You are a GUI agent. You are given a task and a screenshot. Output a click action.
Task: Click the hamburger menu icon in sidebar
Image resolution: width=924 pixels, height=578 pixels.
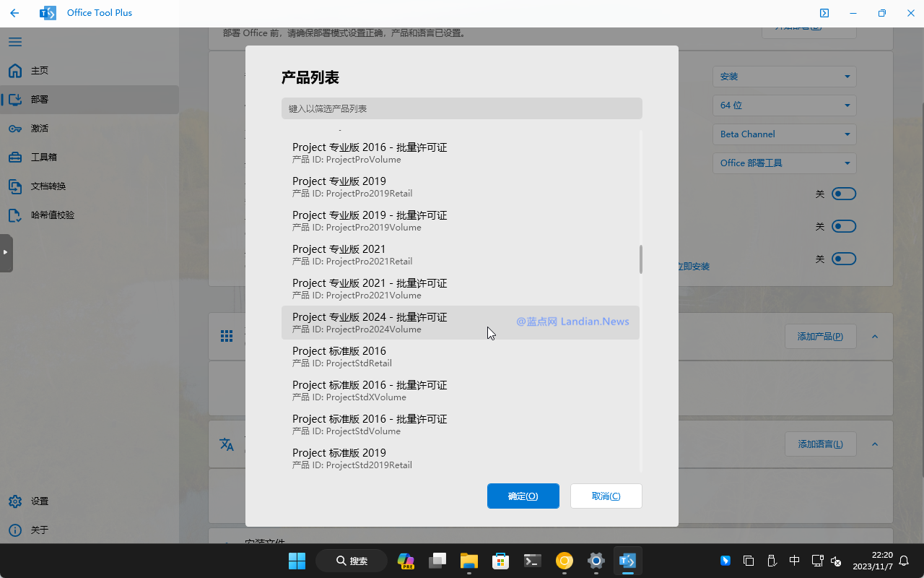[15, 42]
